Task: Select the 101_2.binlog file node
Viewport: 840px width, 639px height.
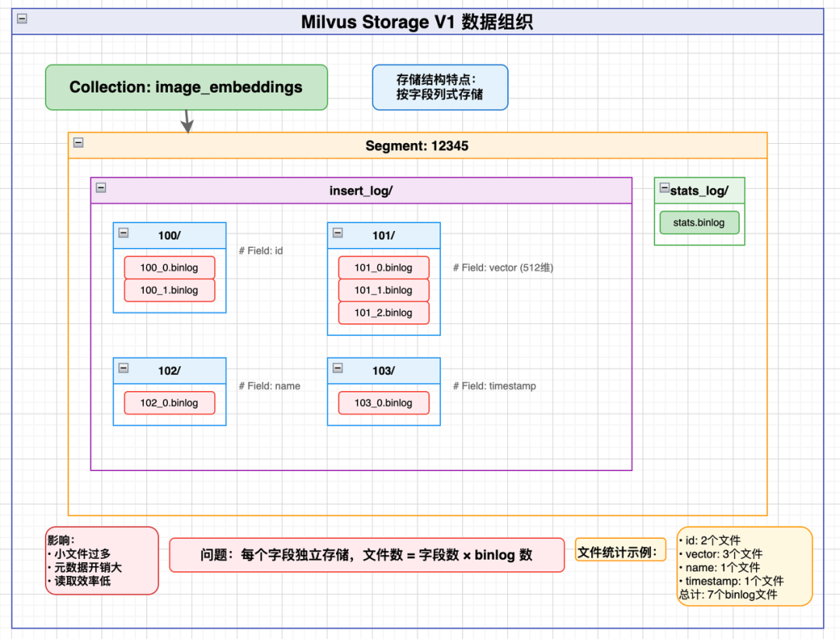Action: pyautogui.click(x=383, y=313)
